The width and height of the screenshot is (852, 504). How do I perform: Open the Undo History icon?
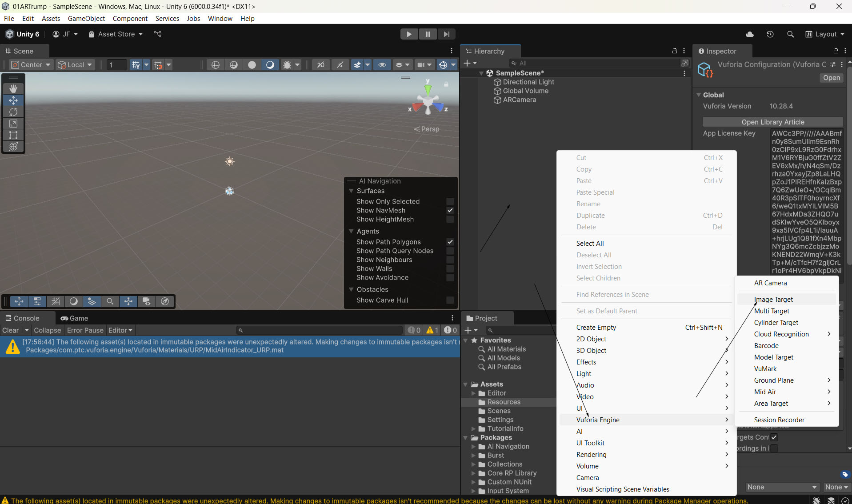[770, 34]
